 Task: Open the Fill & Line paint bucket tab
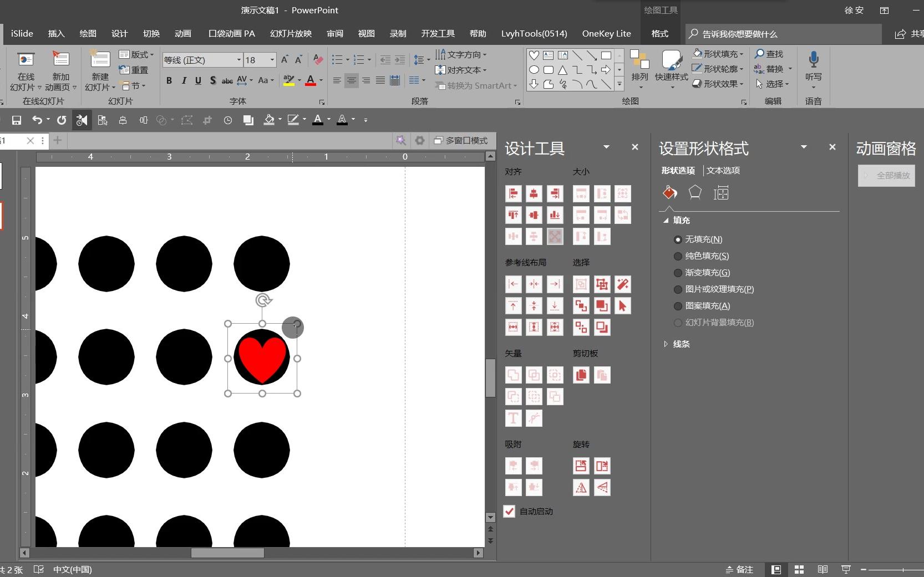(669, 192)
